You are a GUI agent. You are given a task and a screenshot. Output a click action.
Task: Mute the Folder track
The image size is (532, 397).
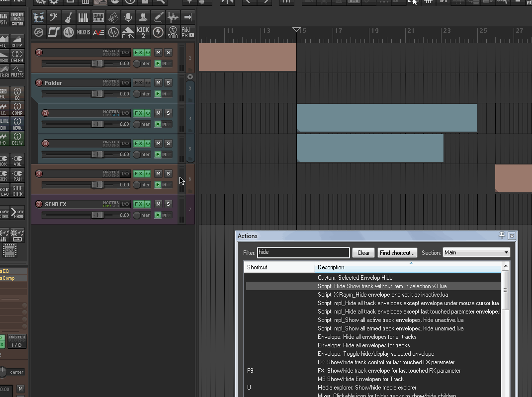pos(158,82)
